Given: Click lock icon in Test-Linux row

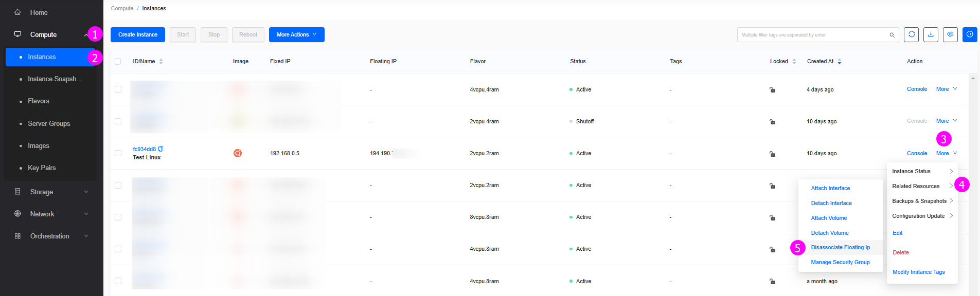Looking at the screenshot, I should coord(772,154).
